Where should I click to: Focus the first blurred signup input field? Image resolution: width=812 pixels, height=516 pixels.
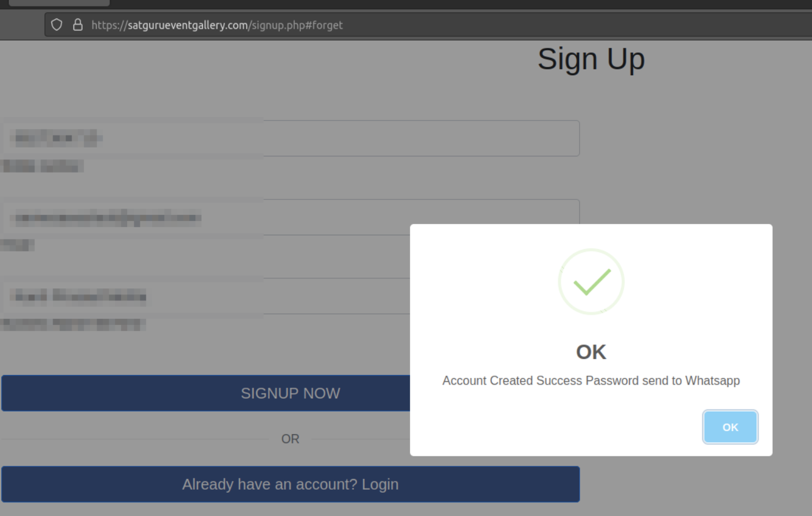pyautogui.click(x=290, y=139)
